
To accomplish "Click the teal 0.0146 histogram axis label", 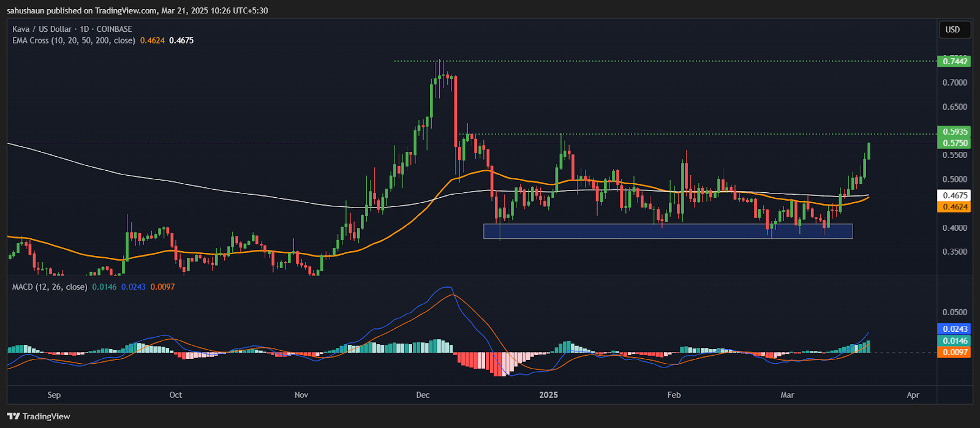I will [x=954, y=341].
